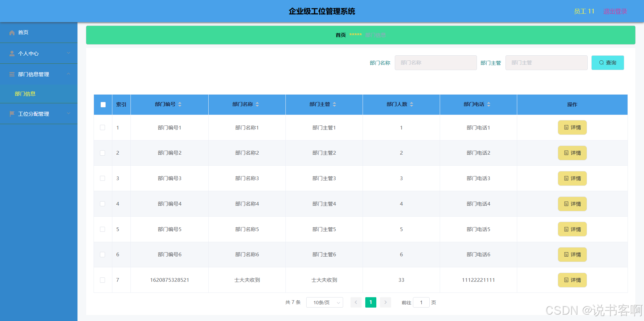The height and width of the screenshot is (321, 644).
Task: Click the person icon beside 个人中心
Action: (x=12, y=53)
